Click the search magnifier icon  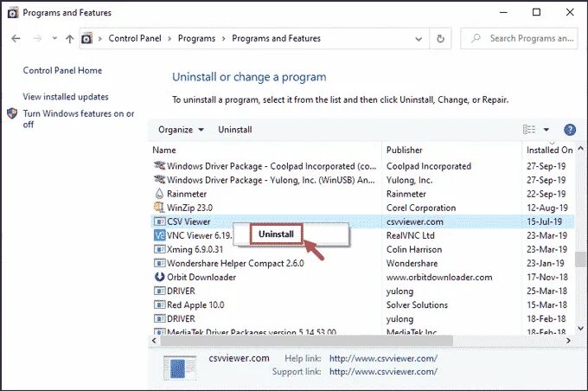[x=476, y=38]
